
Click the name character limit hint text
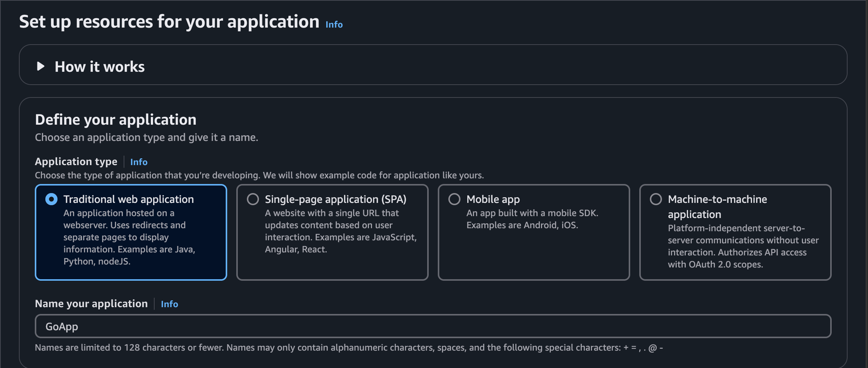349,348
